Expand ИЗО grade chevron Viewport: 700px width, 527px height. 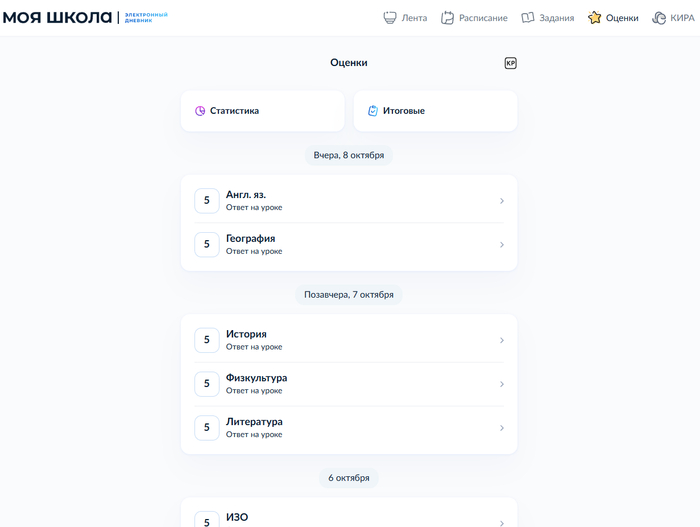coord(502,523)
